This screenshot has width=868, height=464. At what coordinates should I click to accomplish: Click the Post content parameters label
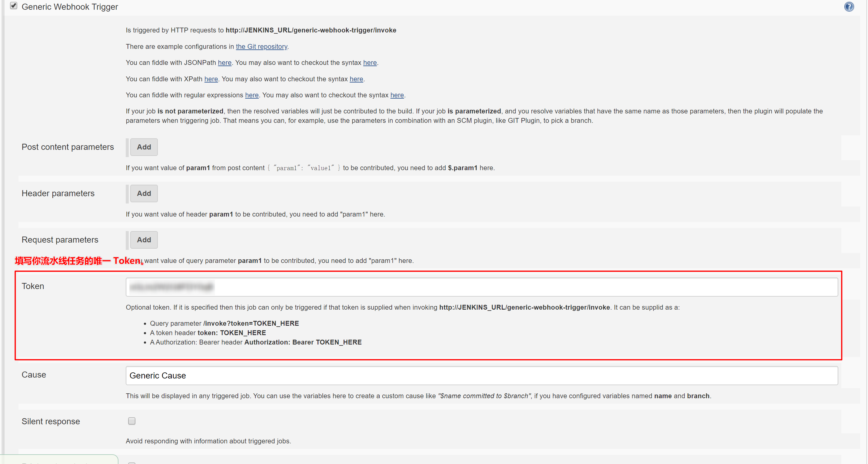point(68,147)
